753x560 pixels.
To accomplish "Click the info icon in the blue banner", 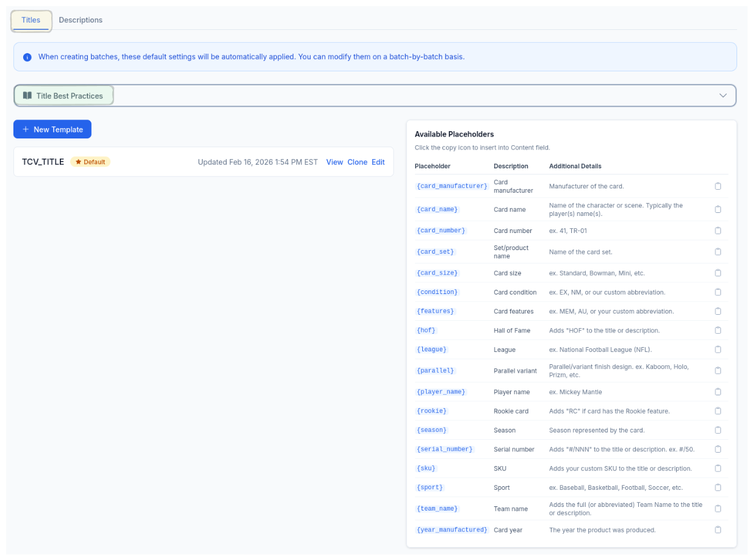I will pos(26,56).
